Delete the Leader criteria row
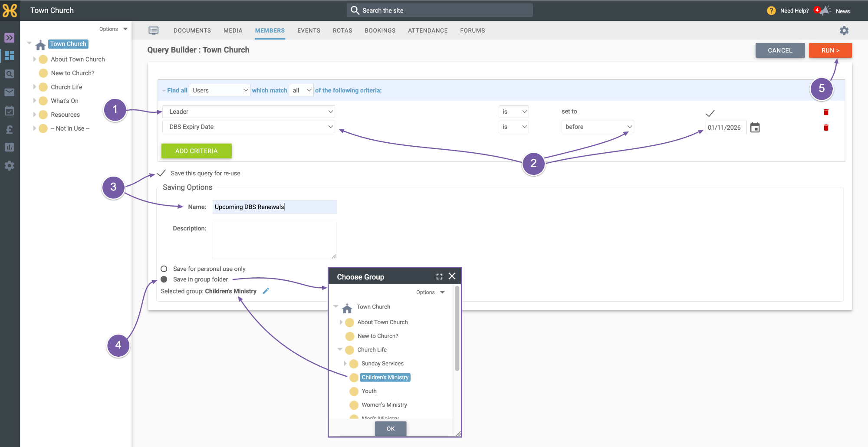 coord(826,112)
